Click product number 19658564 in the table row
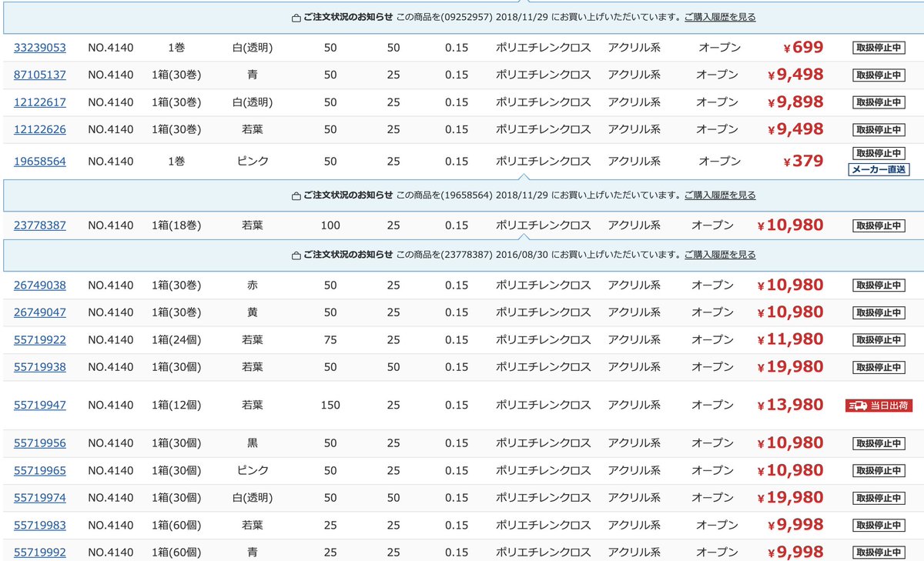 [40, 162]
